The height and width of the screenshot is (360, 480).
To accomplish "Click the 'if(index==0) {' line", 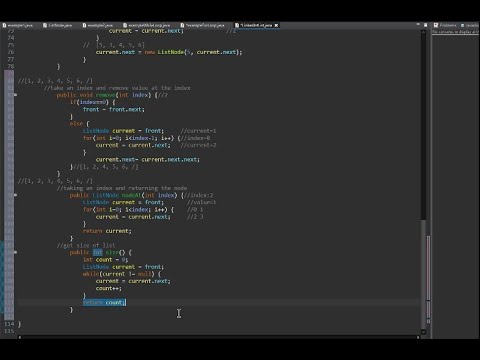I will pos(92,102).
